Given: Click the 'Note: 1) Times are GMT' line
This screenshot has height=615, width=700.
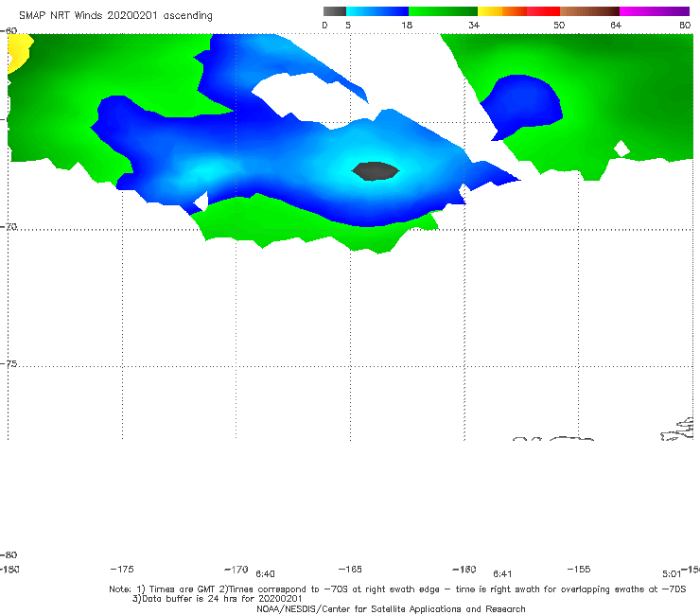Looking at the screenshot, I should [x=397, y=589].
